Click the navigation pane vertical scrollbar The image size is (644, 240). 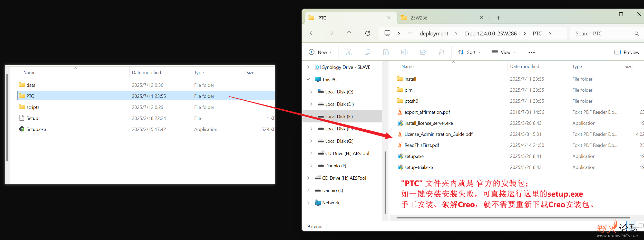pos(385,183)
